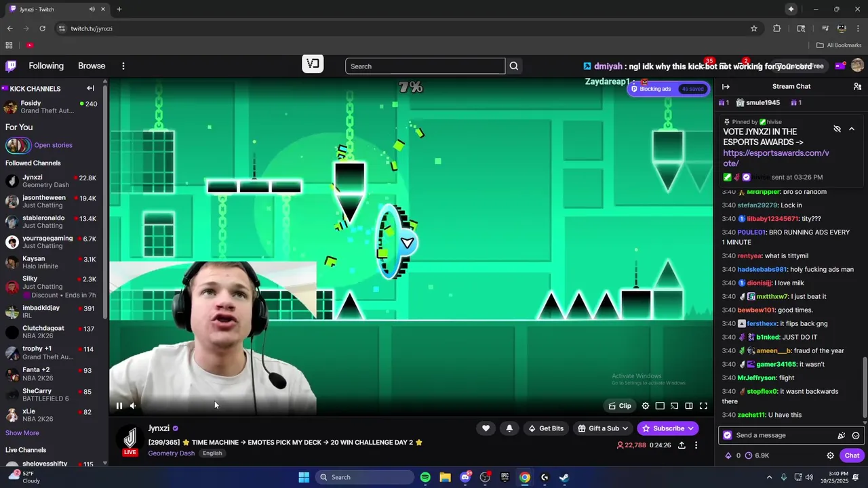Expand the Subscribe dropdown button
Image resolution: width=868 pixels, height=488 pixels.
coord(668,428)
